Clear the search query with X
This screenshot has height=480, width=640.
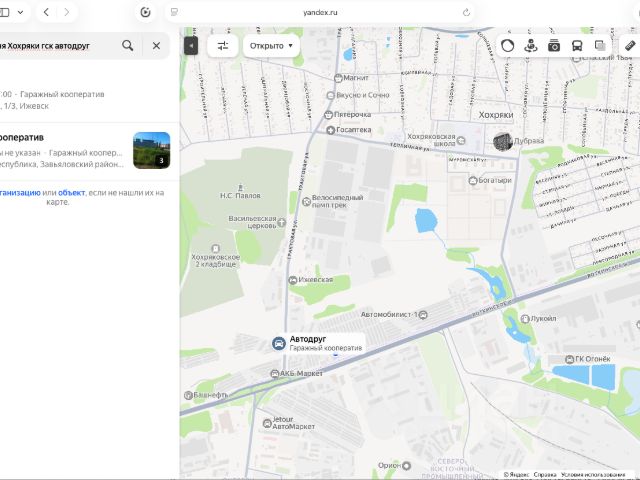click(x=156, y=46)
